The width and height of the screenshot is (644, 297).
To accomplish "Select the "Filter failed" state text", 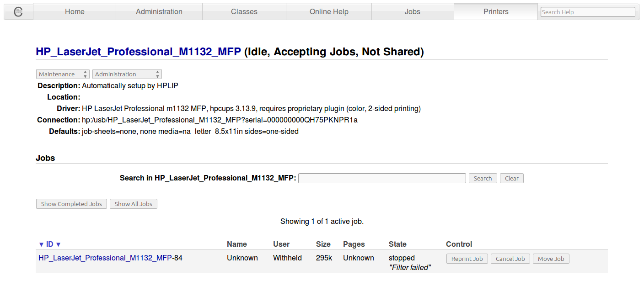I will [x=410, y=268].
